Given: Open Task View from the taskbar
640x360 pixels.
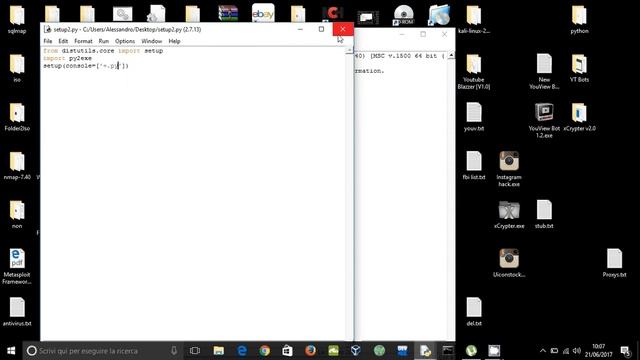Looking at the screenshot, I should pos(195,351).
